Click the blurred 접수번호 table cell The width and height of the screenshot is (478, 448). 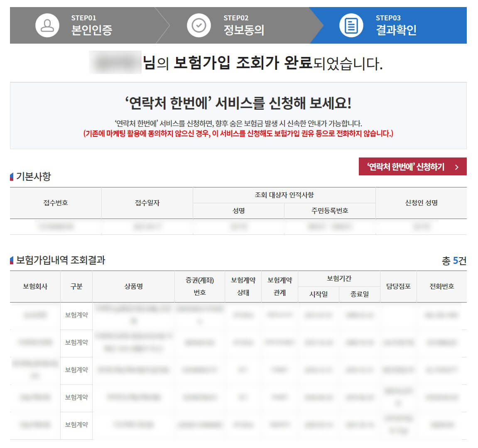[x=55, y=227]
